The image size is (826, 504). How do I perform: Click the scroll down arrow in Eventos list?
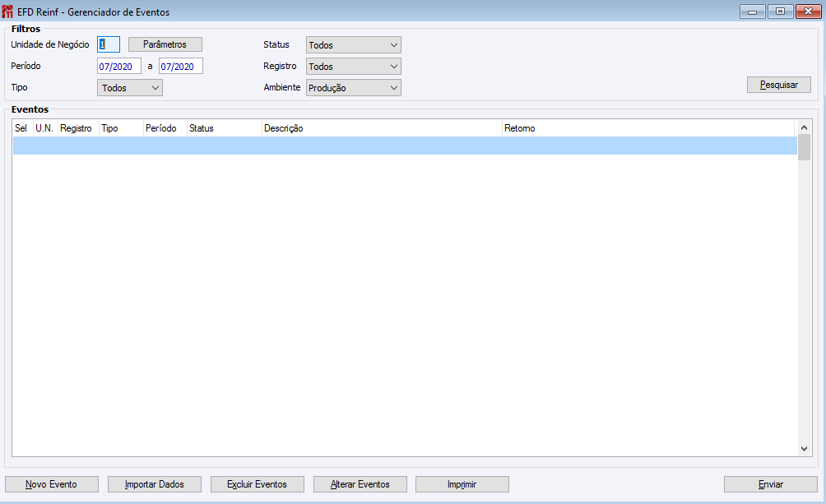(x=804, y=449)
